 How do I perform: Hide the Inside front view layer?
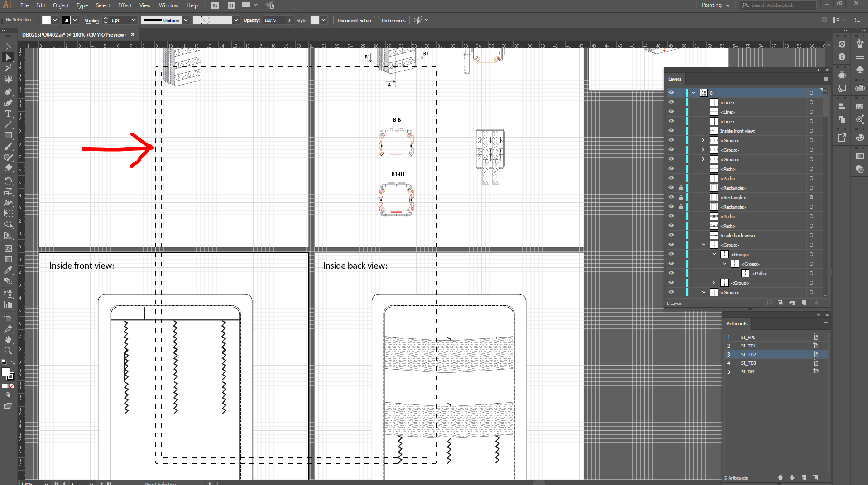671,130
